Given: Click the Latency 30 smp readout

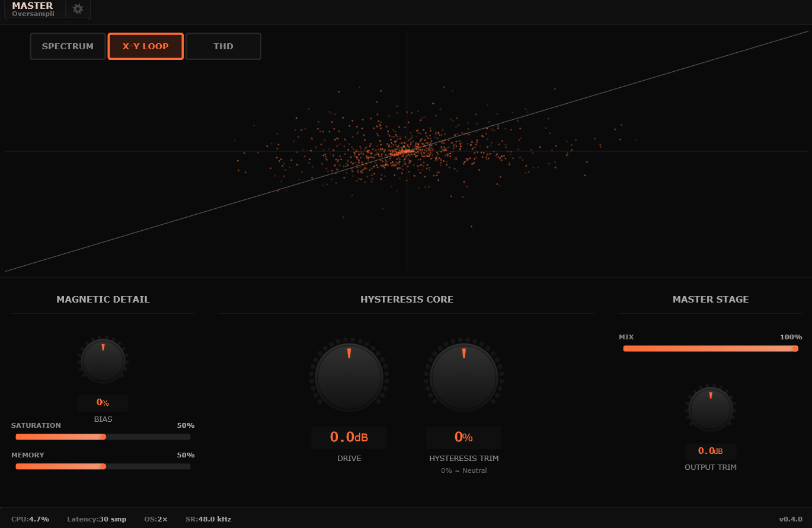Looking at the screenshot, I should click(97, 519).
